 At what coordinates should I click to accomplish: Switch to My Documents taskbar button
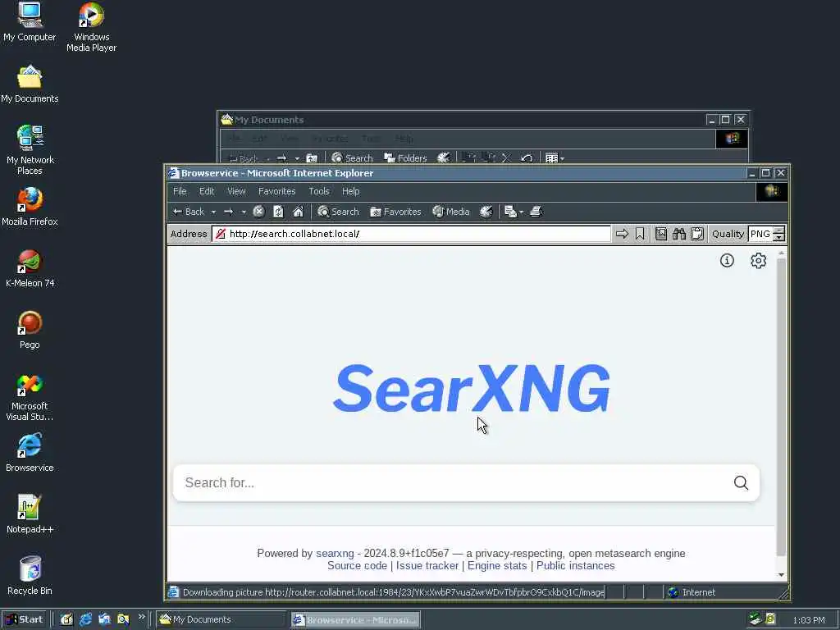tap(221, 620)
